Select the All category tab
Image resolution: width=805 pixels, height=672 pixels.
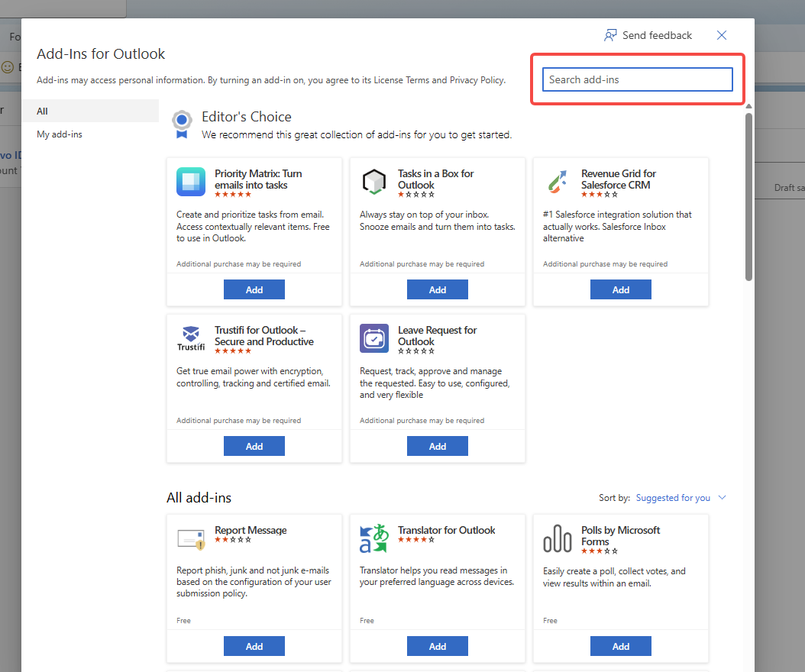tap(90, 111)
